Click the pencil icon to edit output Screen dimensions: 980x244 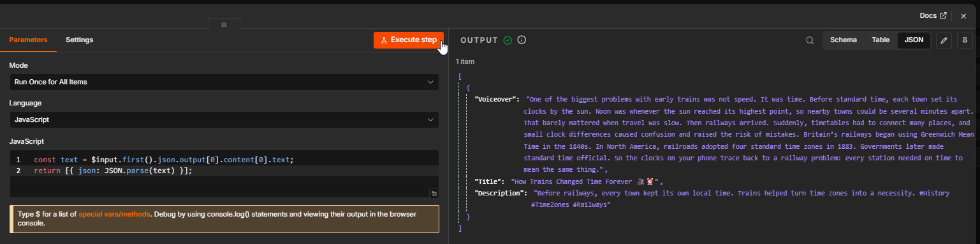pos(944,40)
